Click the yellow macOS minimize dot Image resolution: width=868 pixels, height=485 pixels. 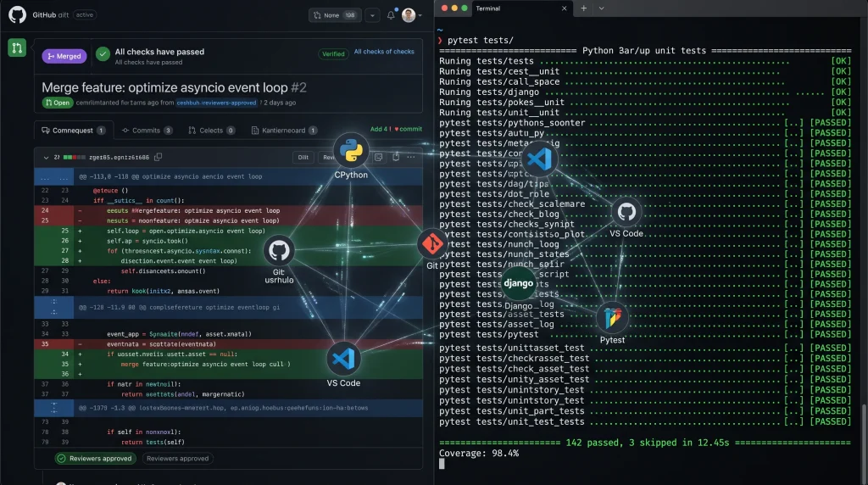(x=454, y=8)
